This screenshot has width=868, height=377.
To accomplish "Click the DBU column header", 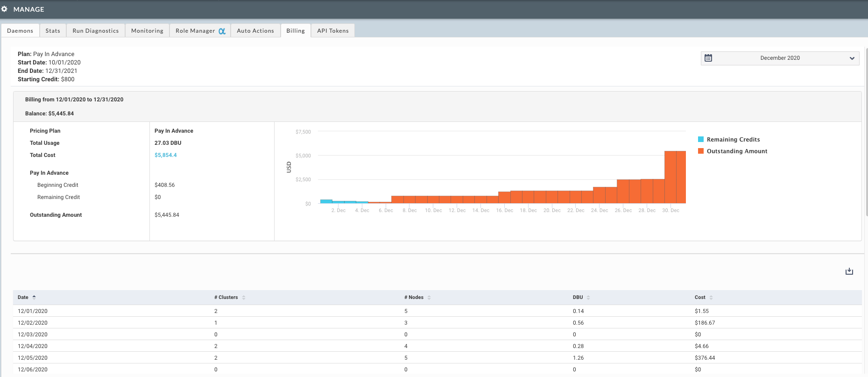I will [578, 298].
